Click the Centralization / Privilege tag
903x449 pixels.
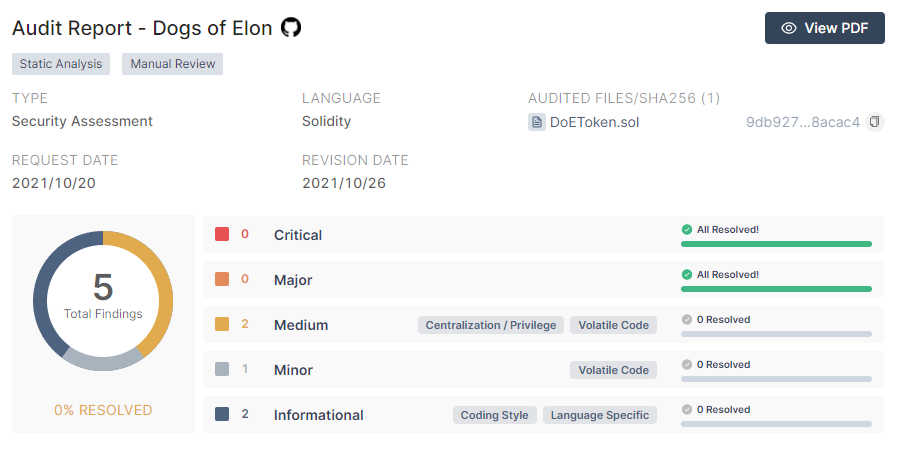(x=491, y=325)
